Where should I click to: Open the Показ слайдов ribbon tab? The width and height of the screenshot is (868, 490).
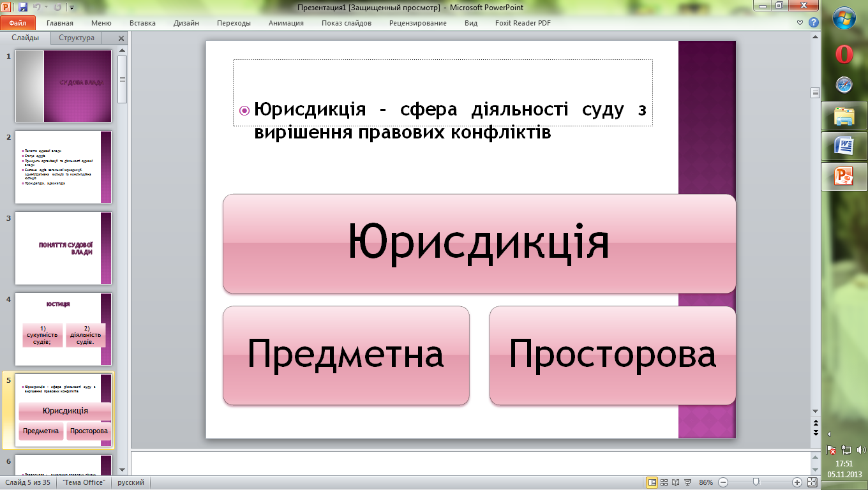tap(347, 23)
